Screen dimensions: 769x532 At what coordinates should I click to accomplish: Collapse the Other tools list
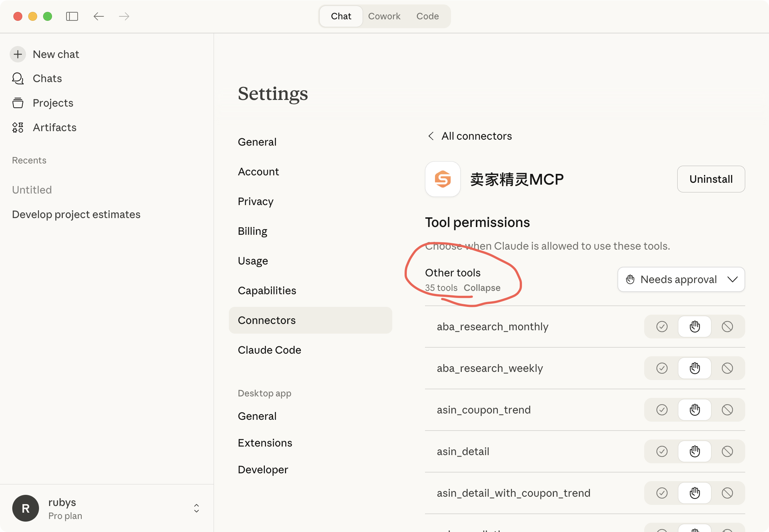(482, 288)
